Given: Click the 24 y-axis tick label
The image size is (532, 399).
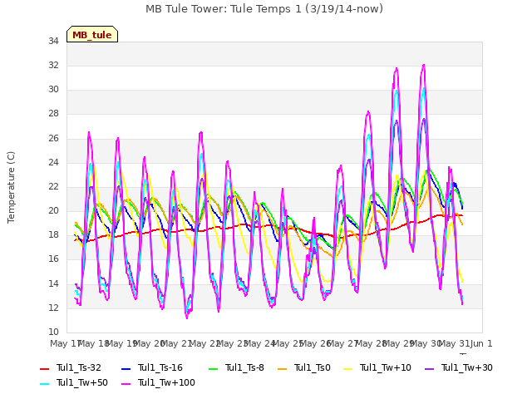Looking at the screenshot, I should click(53, 163).
